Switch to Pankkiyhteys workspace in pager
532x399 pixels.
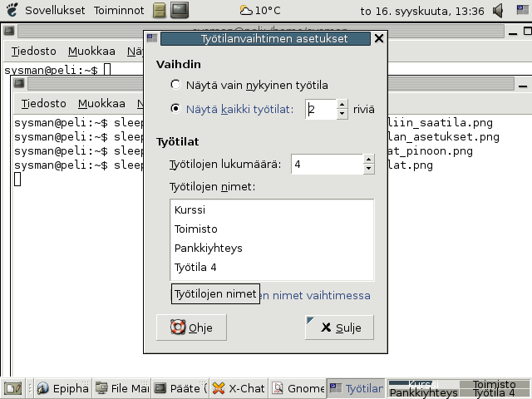coord(423,392)
